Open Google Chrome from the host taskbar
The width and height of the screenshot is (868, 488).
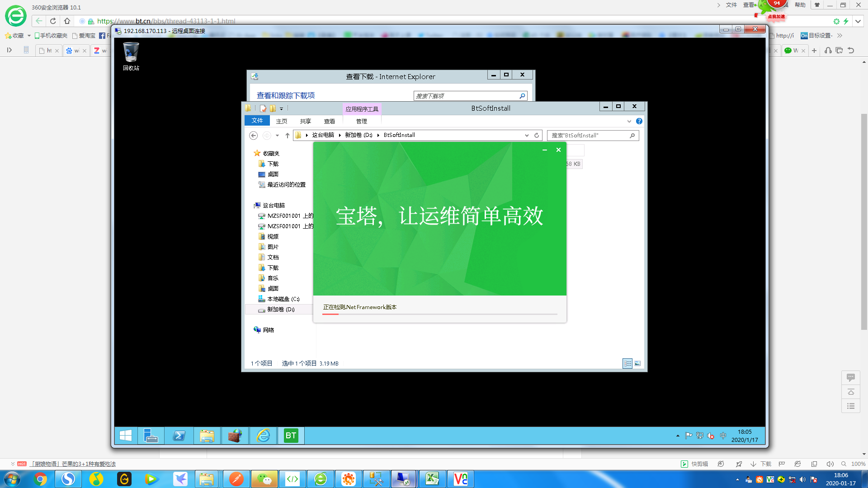(40, 479)
